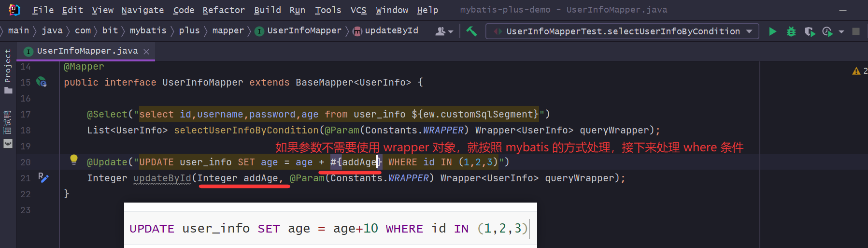Click line number 19 in the gutter
The height and width of the screenshot is (248, 868).
[x=26, y=146]
